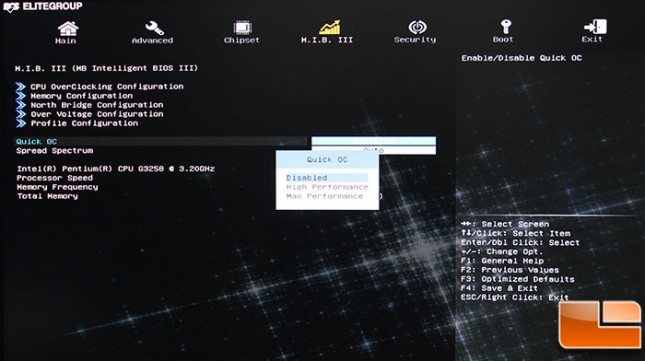Choose High Performance in Quick OC popup
Viewport: 645px width, 361px height.
[327, 187]
